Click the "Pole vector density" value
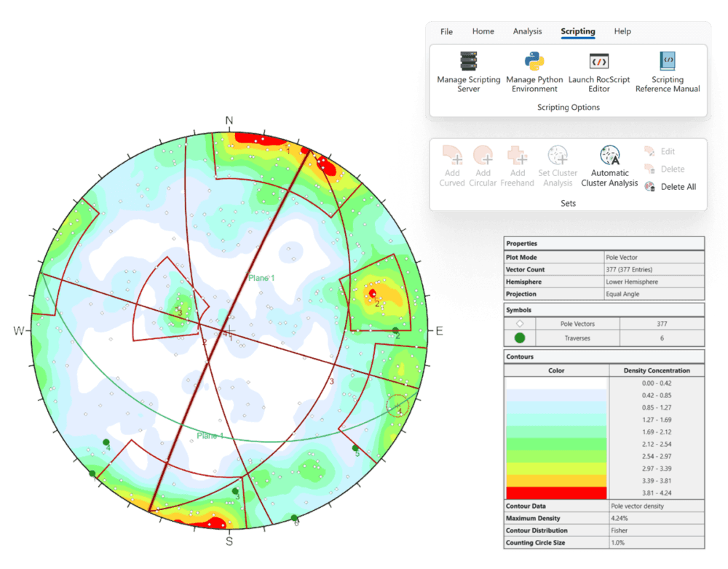Screen dimensions: 728x569 [638, 506]
